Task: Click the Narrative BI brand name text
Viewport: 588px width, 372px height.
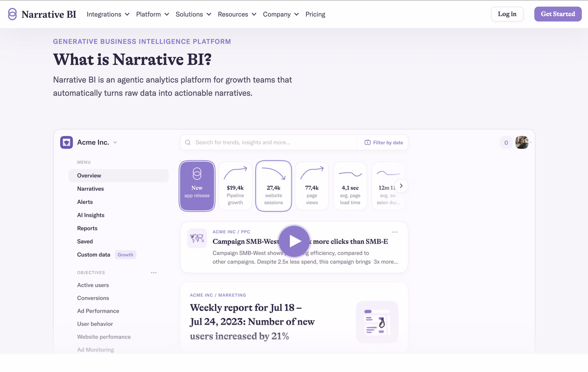Action: point(49,14)
